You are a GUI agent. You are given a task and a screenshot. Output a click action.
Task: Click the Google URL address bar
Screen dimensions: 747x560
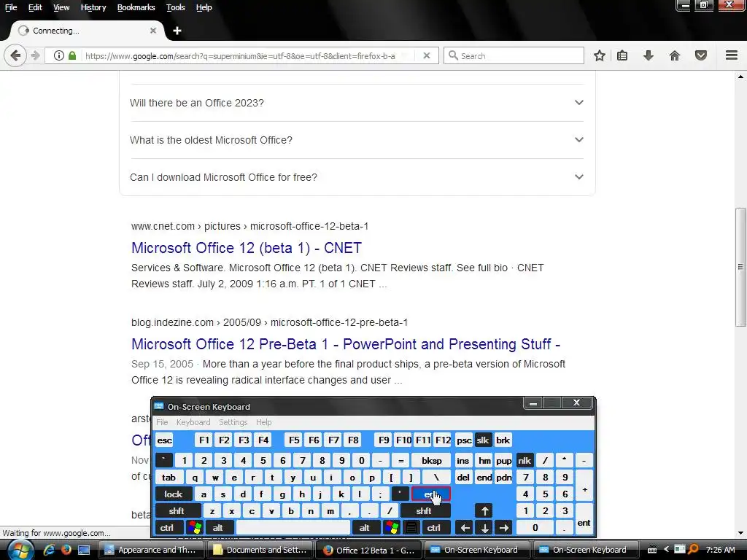243,55
